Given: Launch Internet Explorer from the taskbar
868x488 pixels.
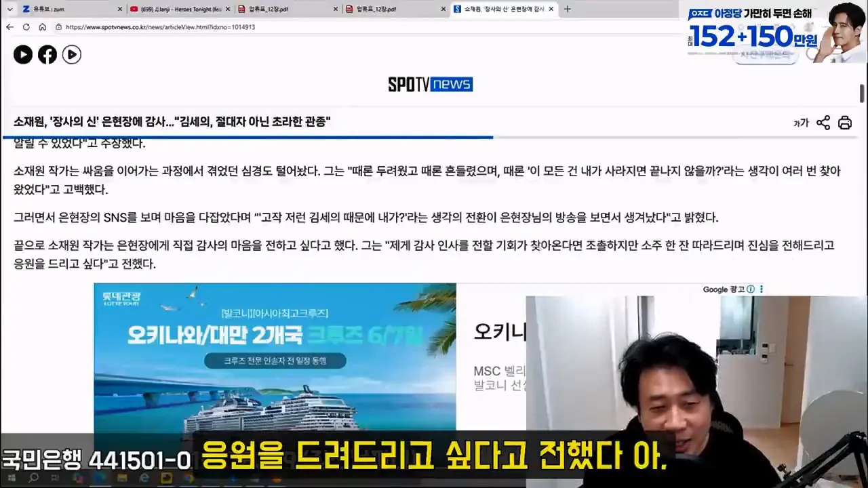Looking at the screenshot, I should 144,478.
